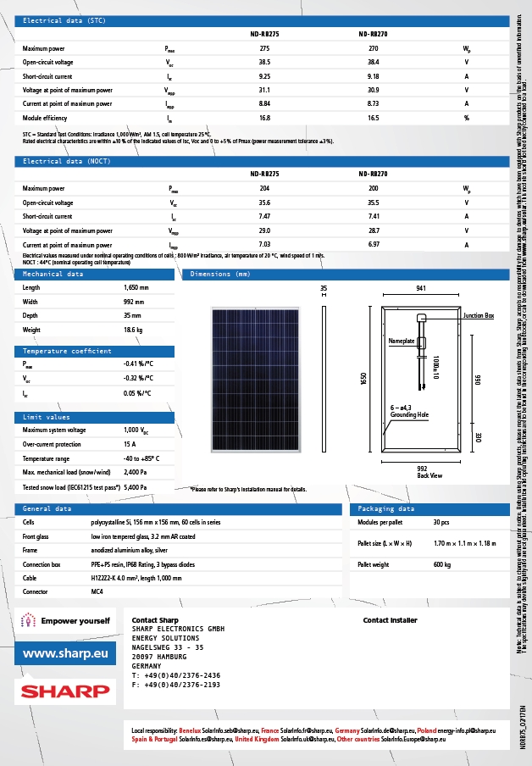Select the Electrical data (NOCT) header
This screenshot has width=532, height=766.
pyautogui.click(x=262, y=161)
